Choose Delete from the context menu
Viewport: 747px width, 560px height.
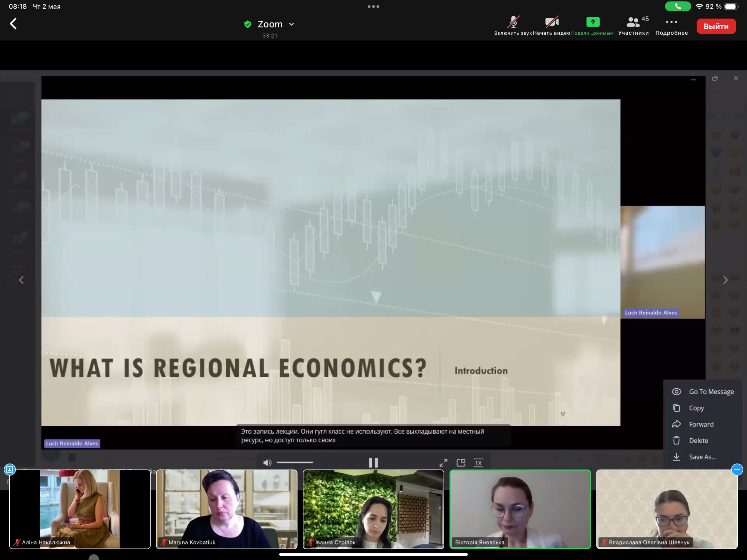(x=703, y=440)
